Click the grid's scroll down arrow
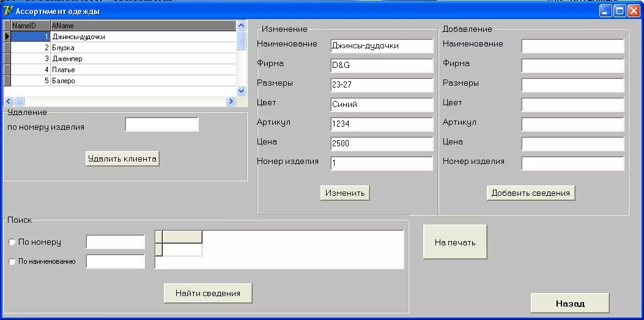The image size is (644, 320). tap(242, 91)
